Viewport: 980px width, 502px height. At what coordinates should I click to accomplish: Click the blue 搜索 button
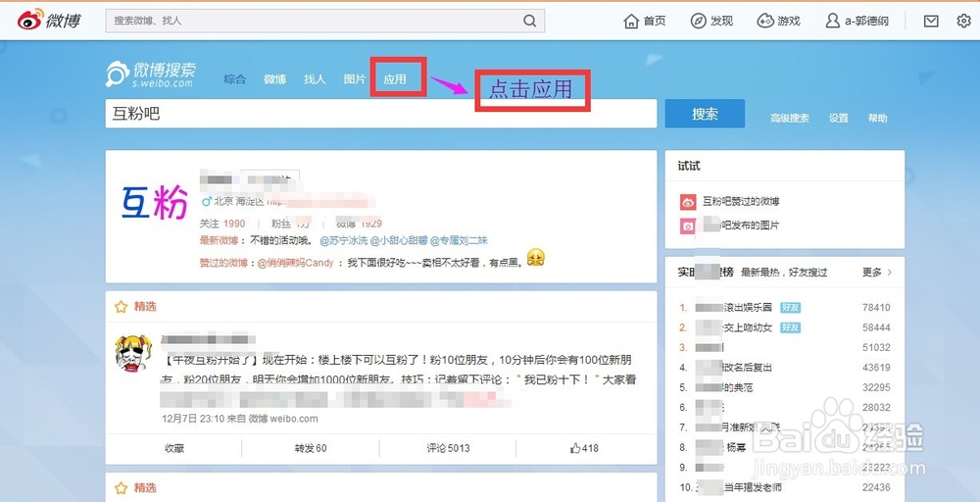click(x=705, y=114)
